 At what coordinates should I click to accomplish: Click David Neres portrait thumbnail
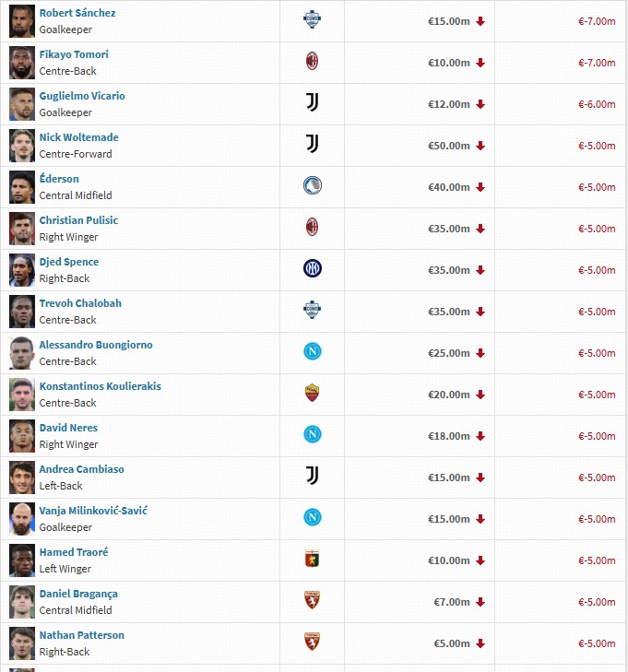click(22, 436)
